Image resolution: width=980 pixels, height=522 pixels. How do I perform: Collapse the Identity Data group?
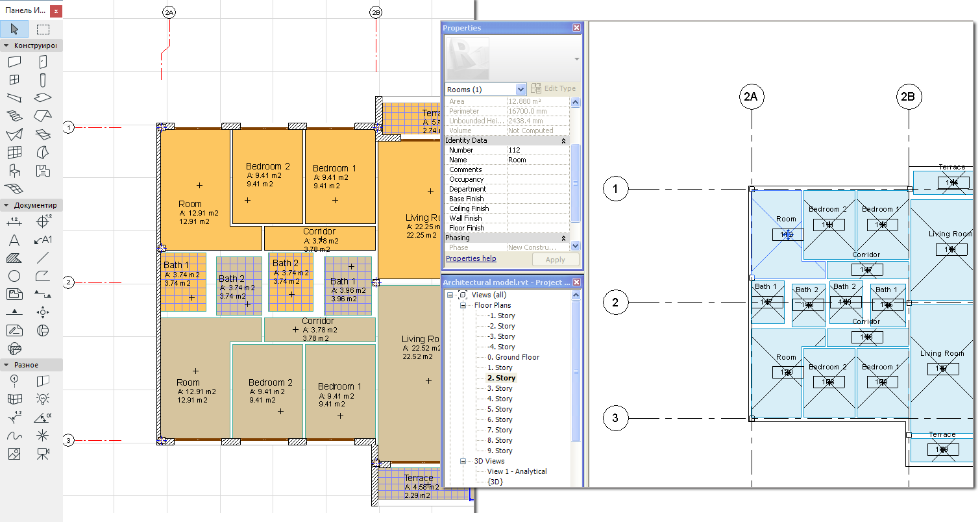(563, 140)
